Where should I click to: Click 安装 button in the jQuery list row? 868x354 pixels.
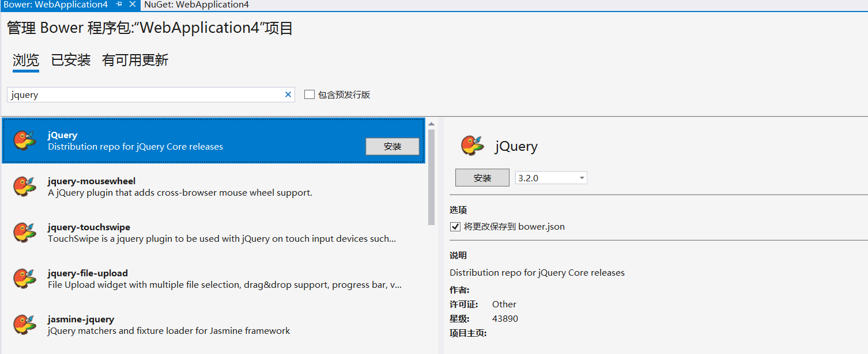click(393, 147)
